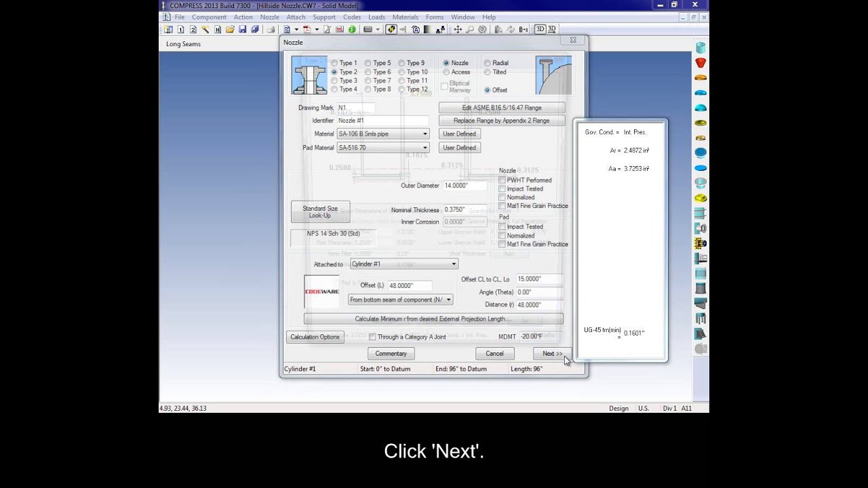Open the Component menu
Viewport: 868px width, 488px height.
209,17
